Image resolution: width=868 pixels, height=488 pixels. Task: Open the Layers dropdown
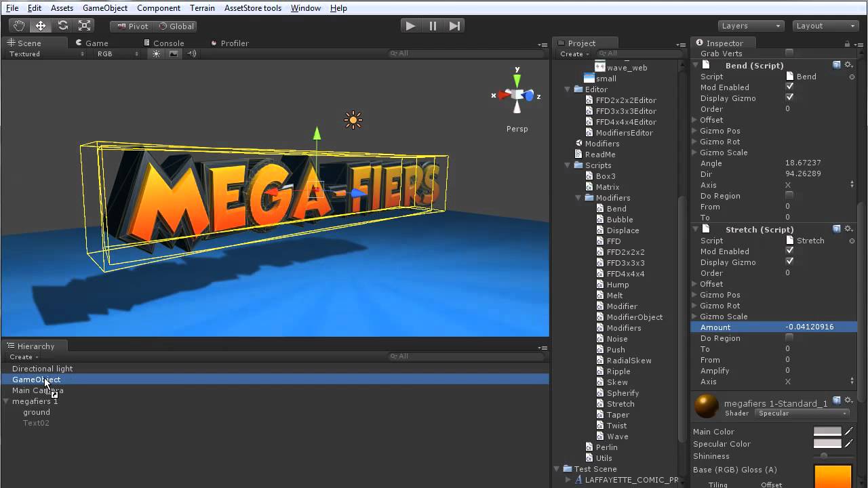tap(751, 26)
